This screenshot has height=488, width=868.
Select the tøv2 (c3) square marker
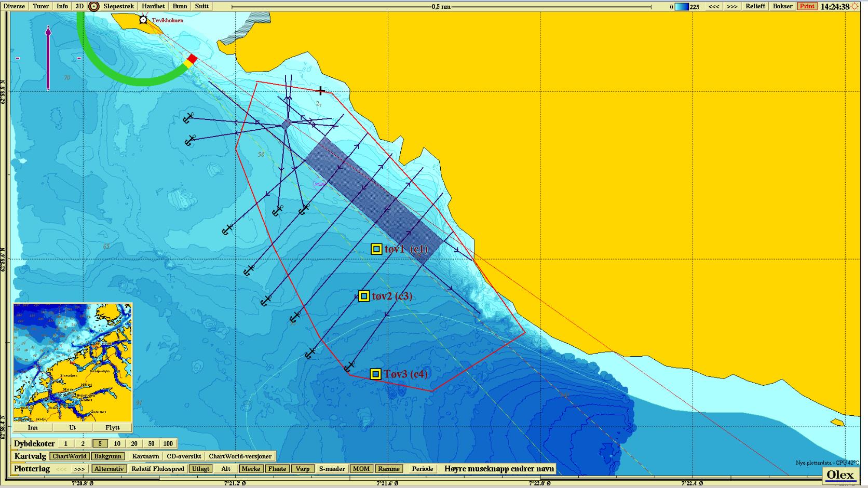(x=364, y=296)
